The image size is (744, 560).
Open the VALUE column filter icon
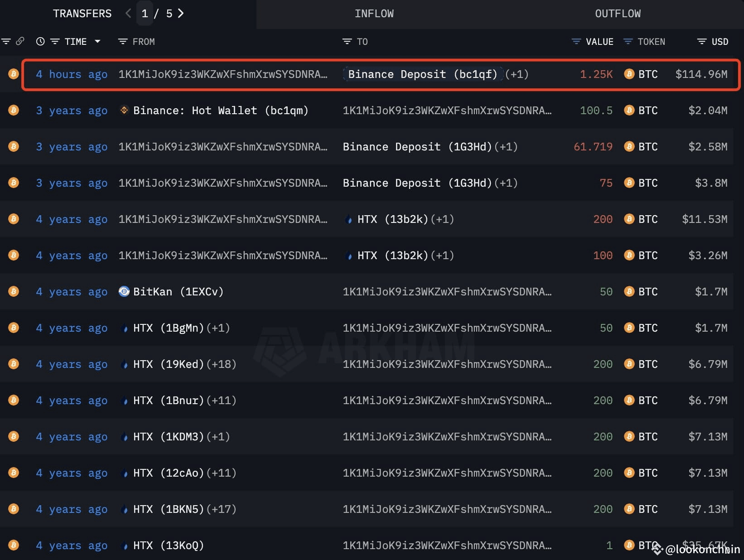tap(576, 42)
